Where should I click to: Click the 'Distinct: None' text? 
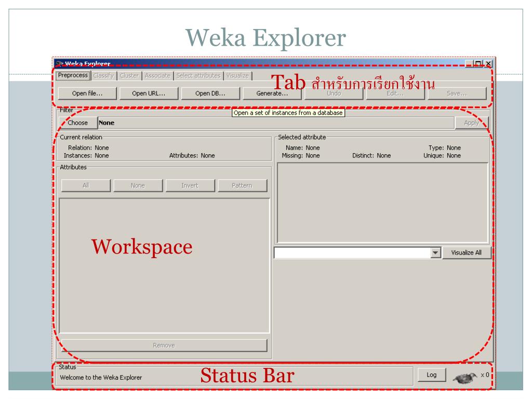371,156
